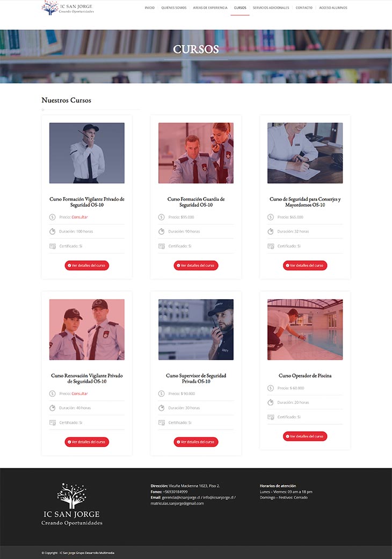View details of Curso Operador de Piscina

[305, 436]
